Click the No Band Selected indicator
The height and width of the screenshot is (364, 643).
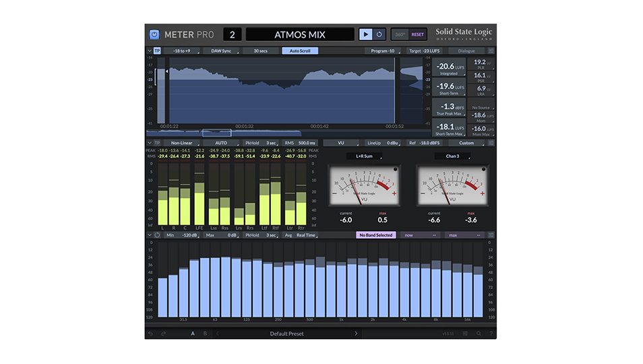coord(375,235)
